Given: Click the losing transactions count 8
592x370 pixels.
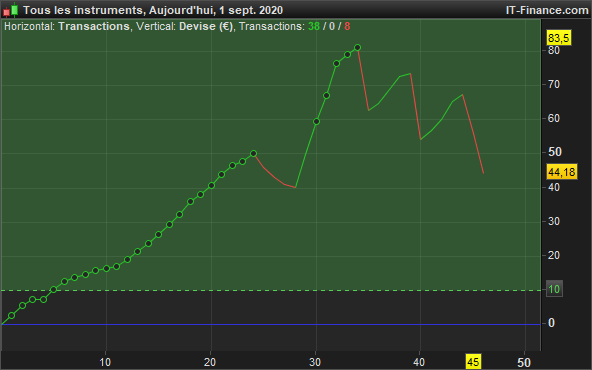Looking at the screenshot, I should [x=347, y=26].
